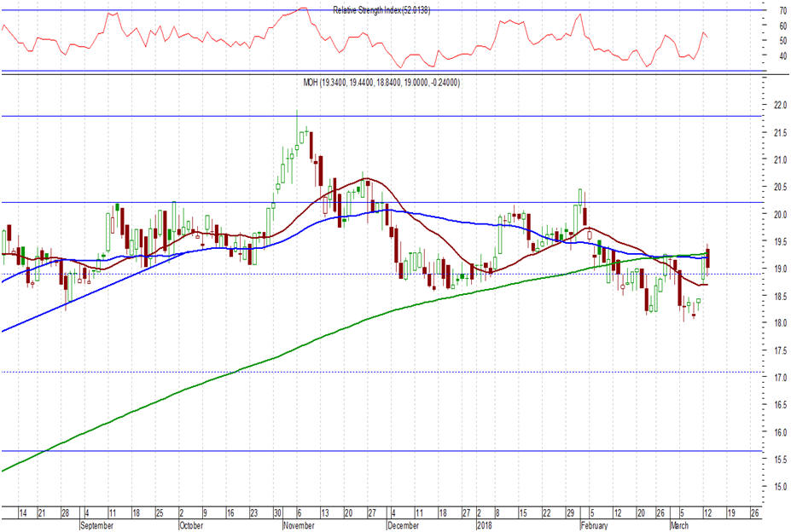Select the September month label
Viewport: 791px width, 532px height.
pyautogui.click(x=97, y=525)
